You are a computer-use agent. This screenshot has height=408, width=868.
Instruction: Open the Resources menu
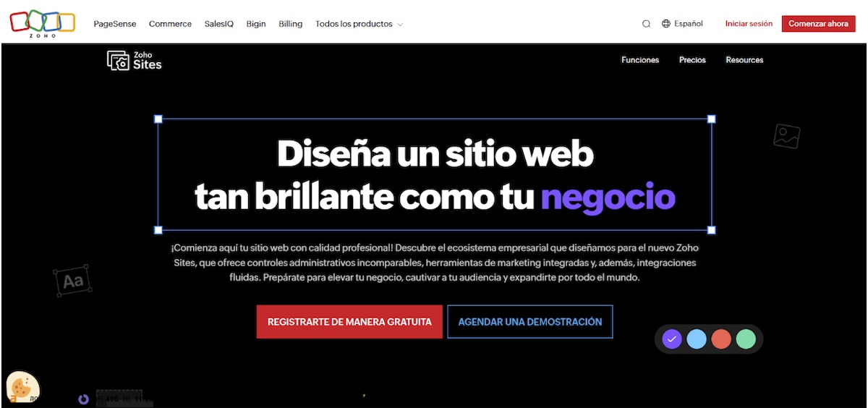click(744, 60)
